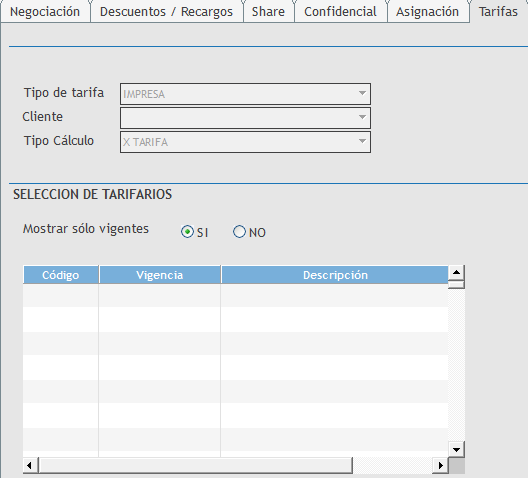Viewport: 528px width, 478px height.
Task: Click the vertical scrollbar thumb below Descripción
Action: click(x=457, y=285)
